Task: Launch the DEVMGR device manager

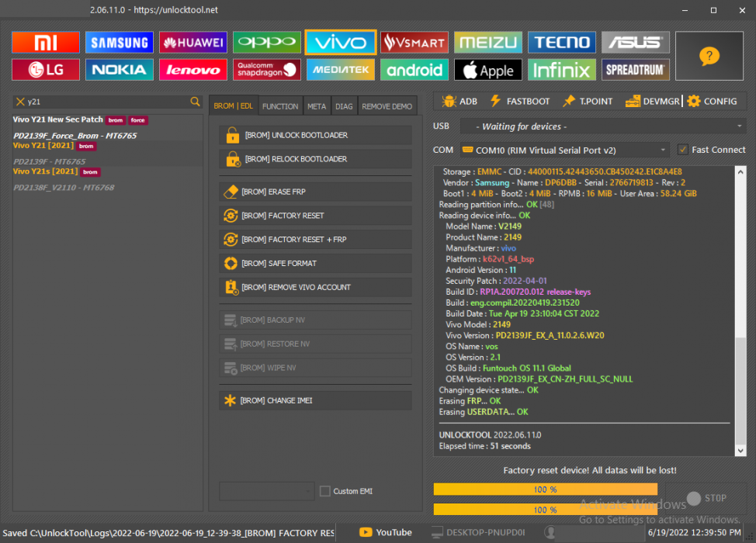Action: click(652, 101)
